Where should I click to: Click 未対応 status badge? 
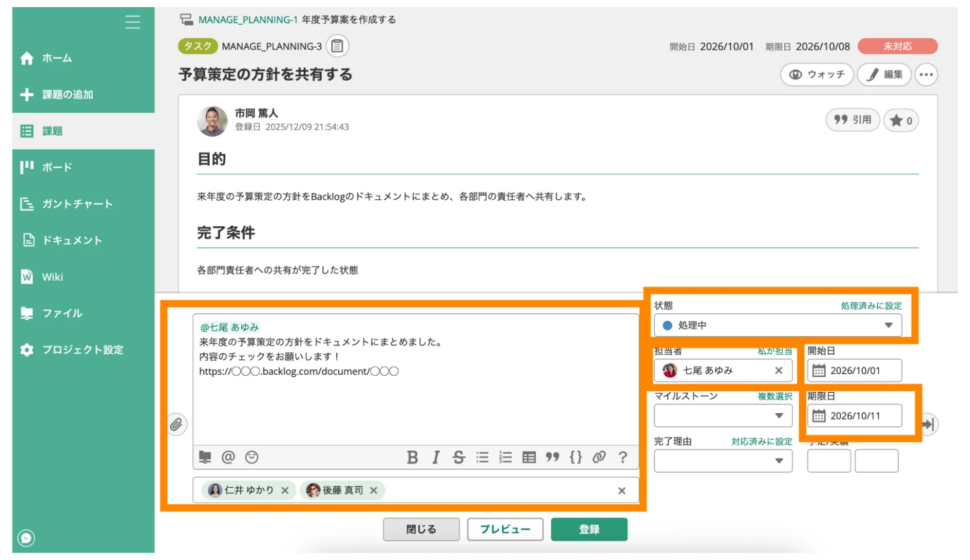[x=897, y=46]
